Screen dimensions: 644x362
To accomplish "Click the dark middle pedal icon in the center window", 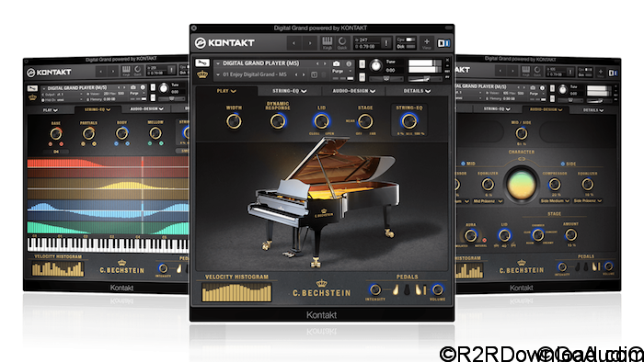I will tap(407, 289).
